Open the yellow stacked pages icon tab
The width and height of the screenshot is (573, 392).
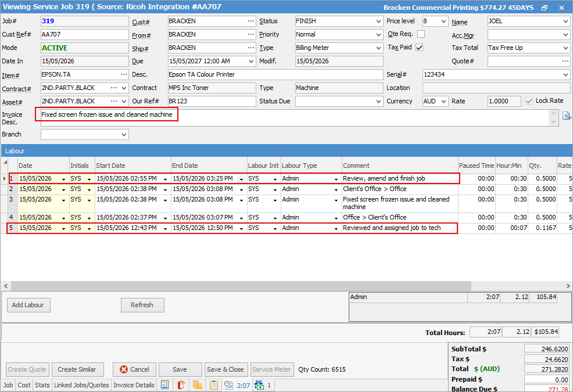click(x=198, y=385)
